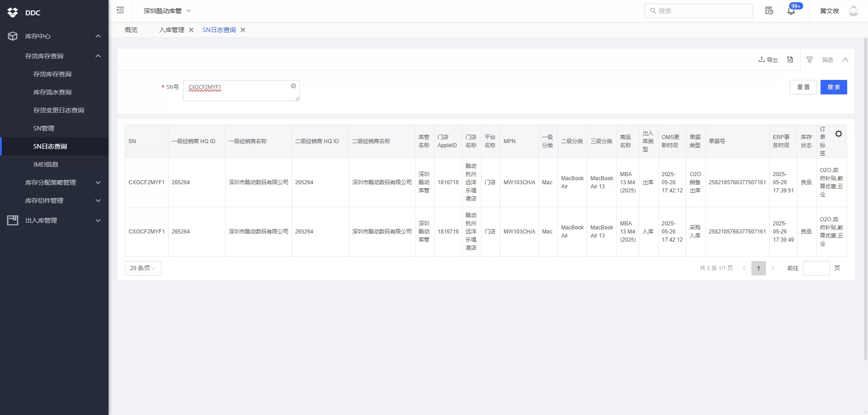Click the table column settings gear
Screen dimensions: 868x415
click(838, 134)
